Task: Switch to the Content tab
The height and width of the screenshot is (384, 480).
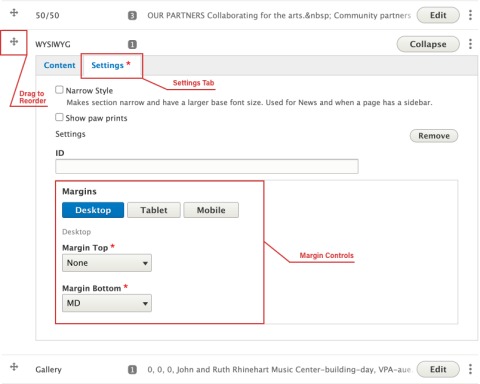Action: click(x=59, y=65)
